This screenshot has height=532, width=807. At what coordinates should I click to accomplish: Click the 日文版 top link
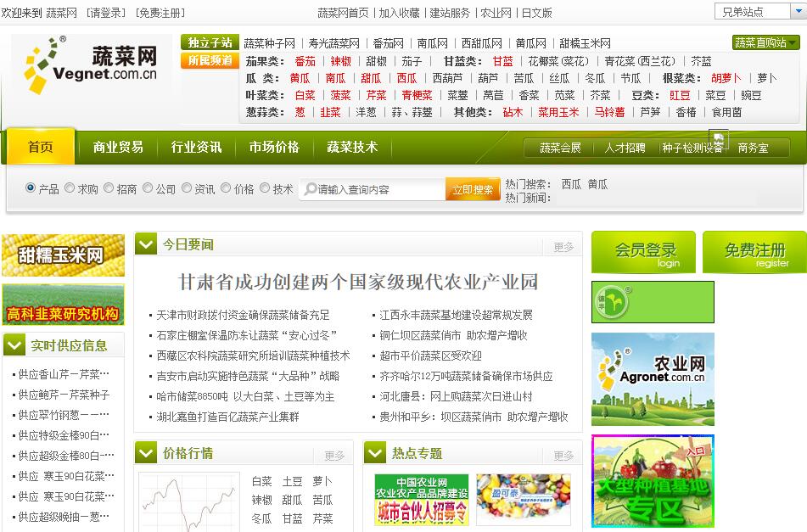click(537, 13)
